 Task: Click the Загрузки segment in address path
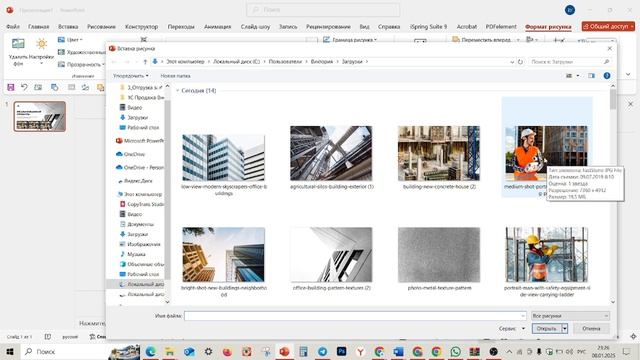[x=352, y=62]
